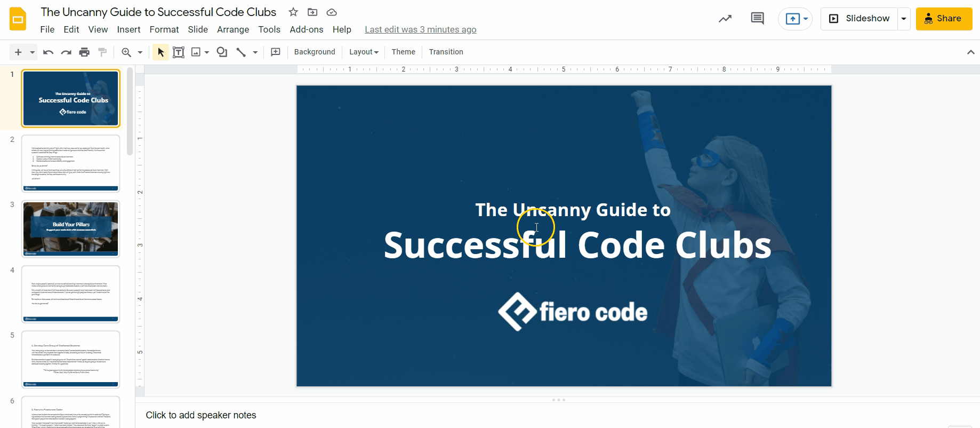The width and height of the screenshot is (980, 428).
Task: Select slide 4 thumbnail
Action: [x=71, y=294]
